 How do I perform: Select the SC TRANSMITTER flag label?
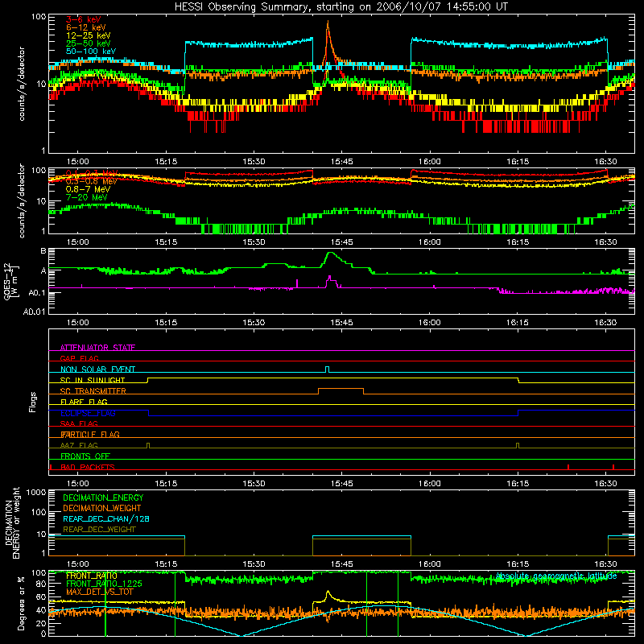pyautogui.click(x=93, y=391)
